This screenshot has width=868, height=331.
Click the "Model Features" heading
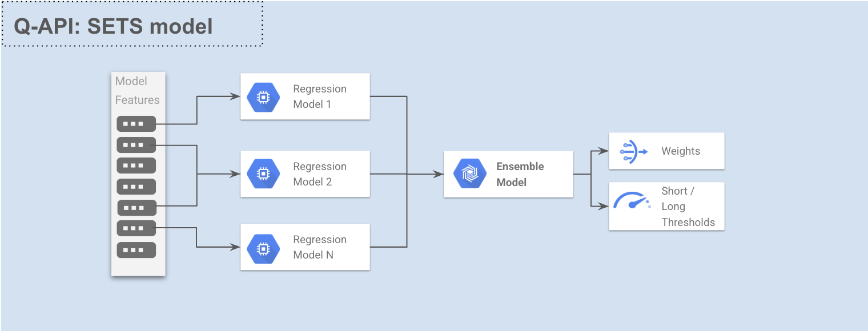[137, 90]
